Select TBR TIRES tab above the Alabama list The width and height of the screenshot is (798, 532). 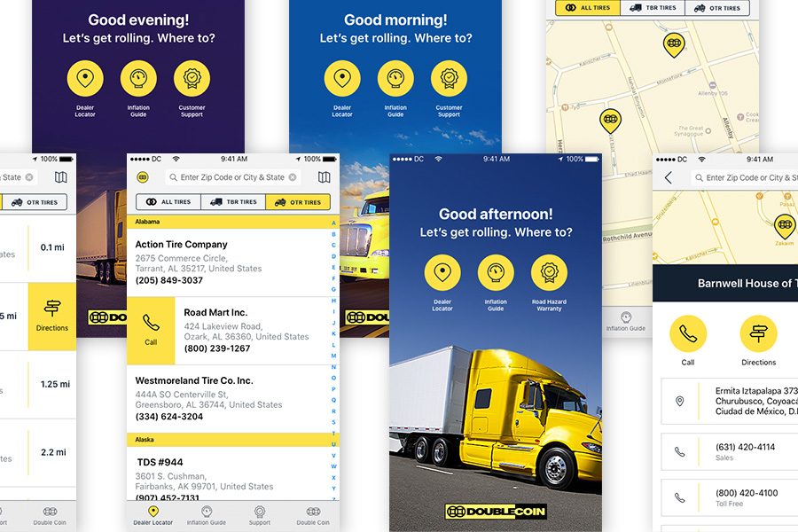pos(233,202)
